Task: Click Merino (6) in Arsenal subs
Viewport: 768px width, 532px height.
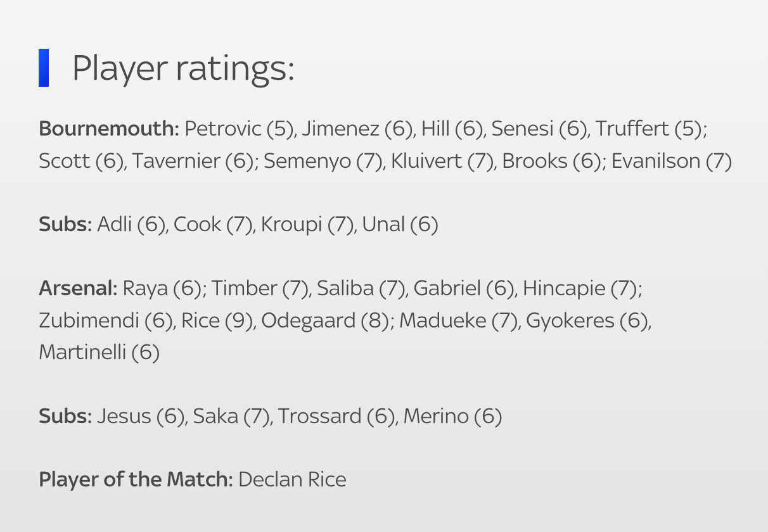Action: pyautogui.click(x=452, y=416)
